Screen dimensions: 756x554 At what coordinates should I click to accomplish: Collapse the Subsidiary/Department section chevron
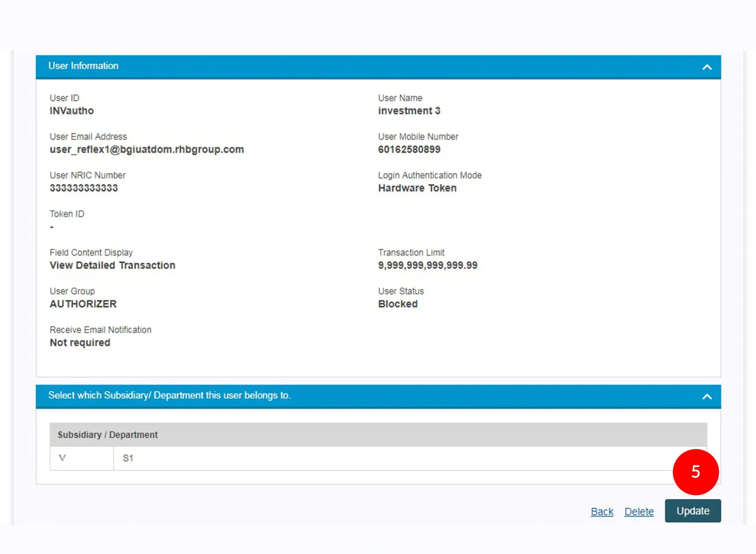pyautogui.click(x=707, y=397)
